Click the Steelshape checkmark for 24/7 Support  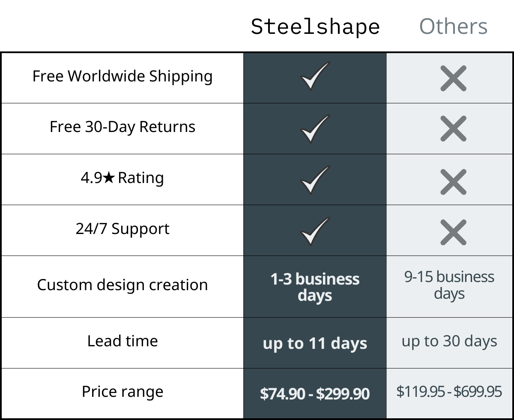315,231
